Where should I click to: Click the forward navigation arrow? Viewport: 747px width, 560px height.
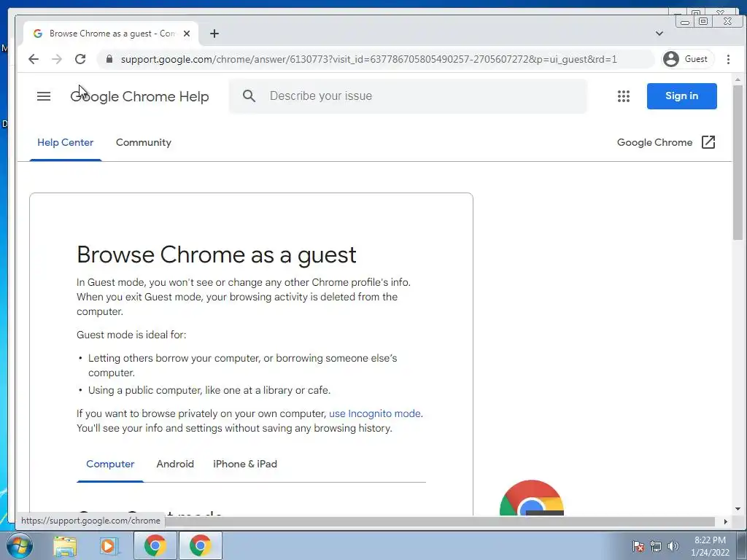pyautogui.click(x=57, y=59)
